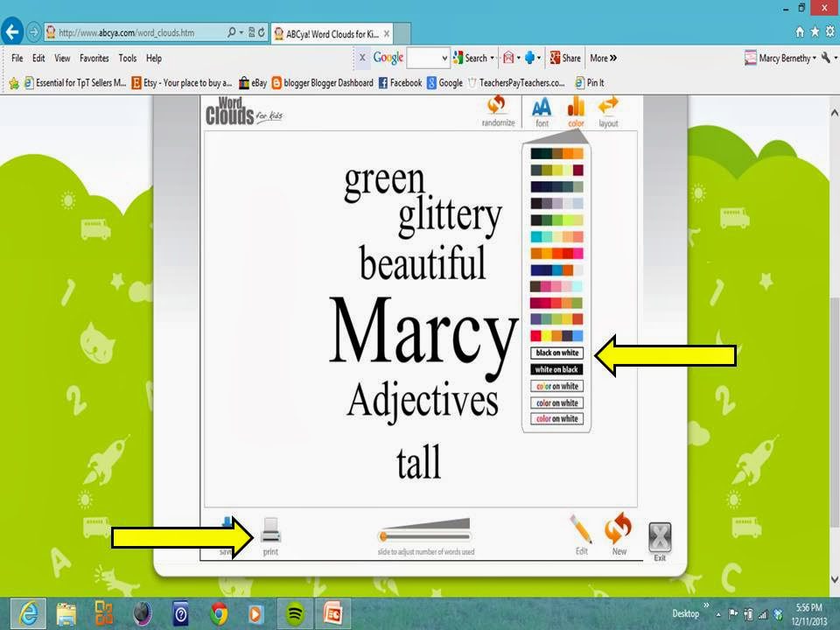This screenshot has width=840, height=630.
Task: Open browser home icon
Action: (799, 31)
